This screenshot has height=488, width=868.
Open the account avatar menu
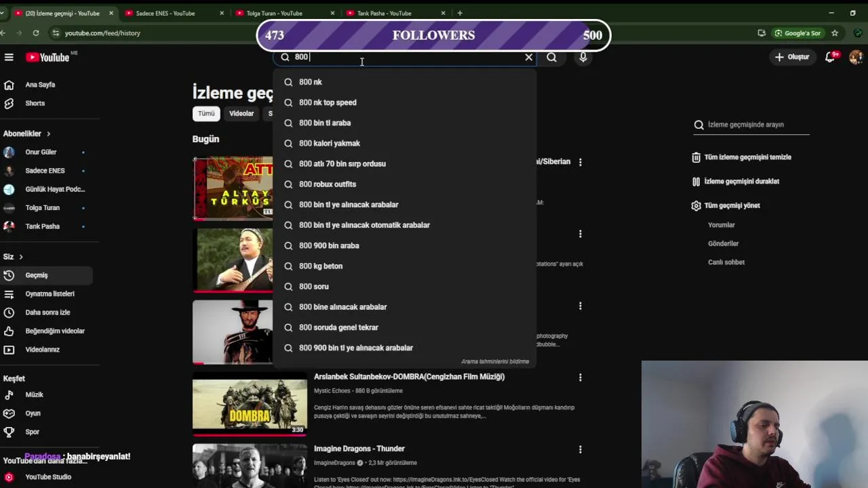tap(856, 57)
